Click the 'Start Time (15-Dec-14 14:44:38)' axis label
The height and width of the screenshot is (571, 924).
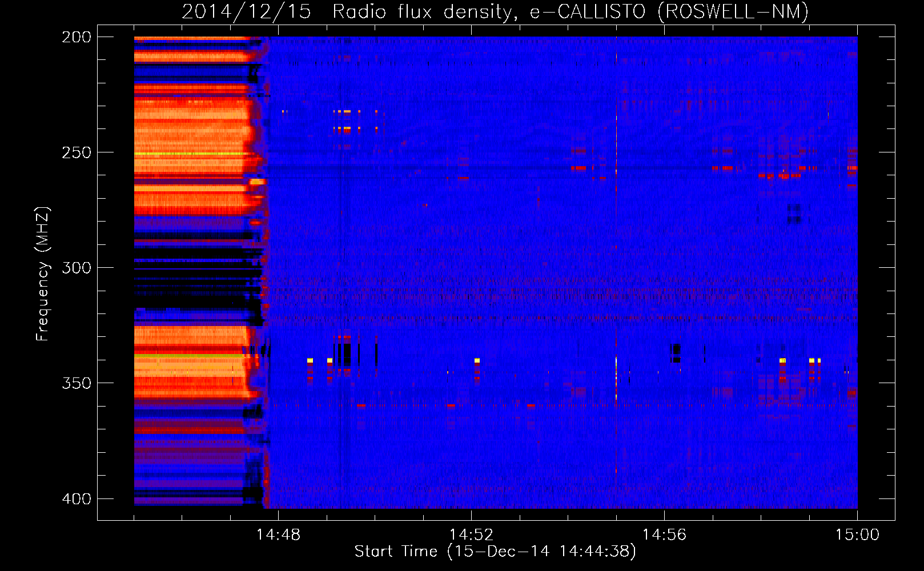pyautogui.click(x=495, y=552)
